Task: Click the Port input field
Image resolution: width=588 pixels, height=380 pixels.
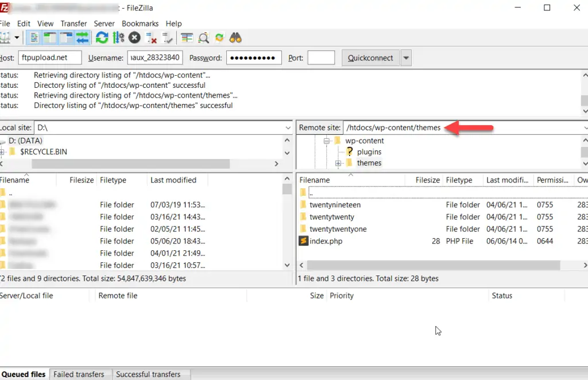Action: [x=321, y=58]
